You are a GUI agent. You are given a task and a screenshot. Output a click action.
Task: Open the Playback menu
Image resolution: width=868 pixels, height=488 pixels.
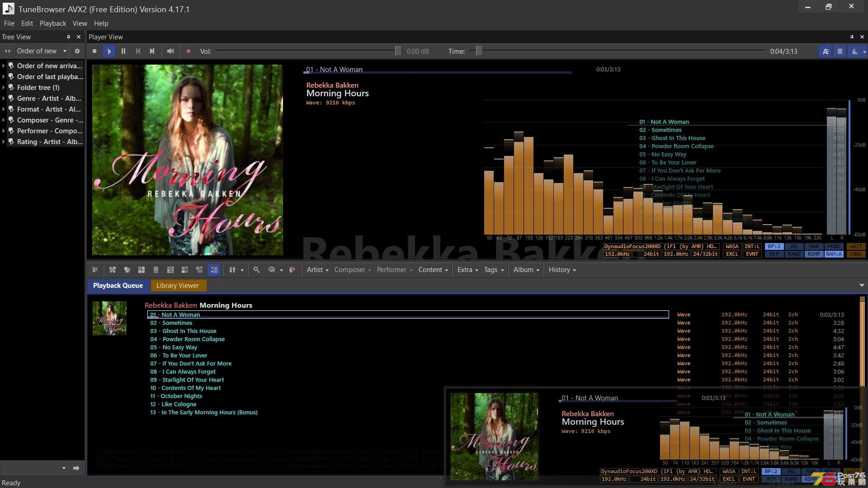53,23
